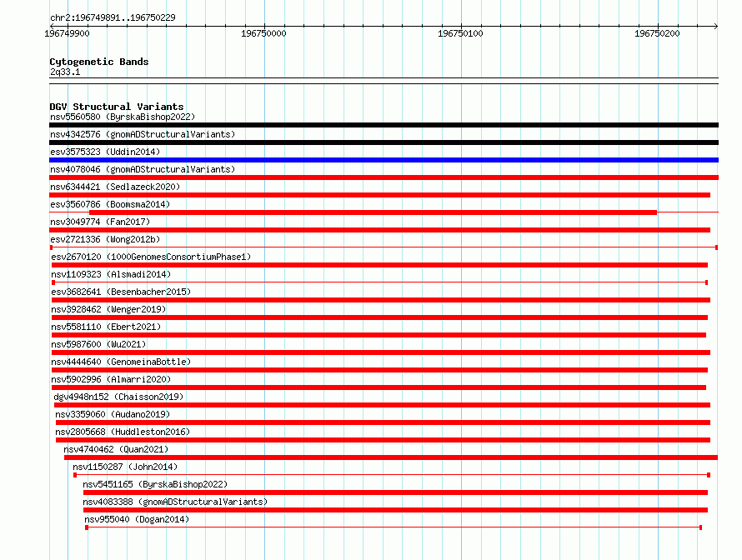Click the red bar under nsv6344421 Sedlazeck2020
Screen dimensions: 742x560
379,195
